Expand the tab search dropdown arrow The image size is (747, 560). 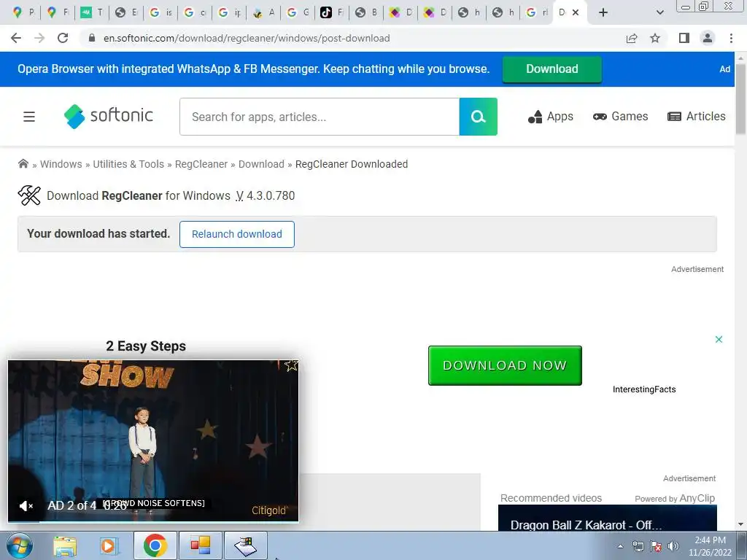(x=659, y=12)
